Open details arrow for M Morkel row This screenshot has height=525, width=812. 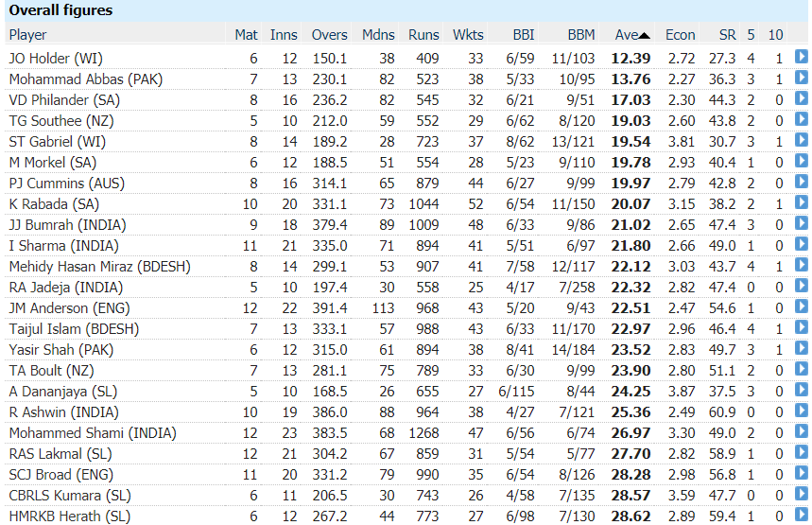pyautogui.click(x=801, y=161)
